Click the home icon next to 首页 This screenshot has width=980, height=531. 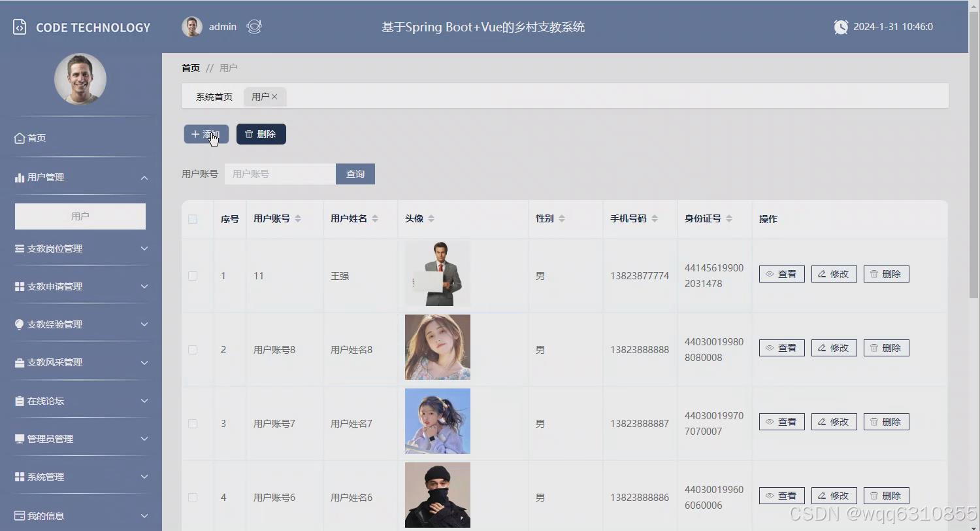click(20, 138)
